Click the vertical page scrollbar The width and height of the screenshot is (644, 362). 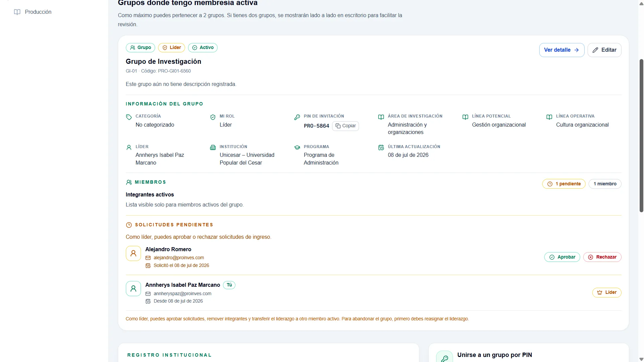tap(641, 136)
